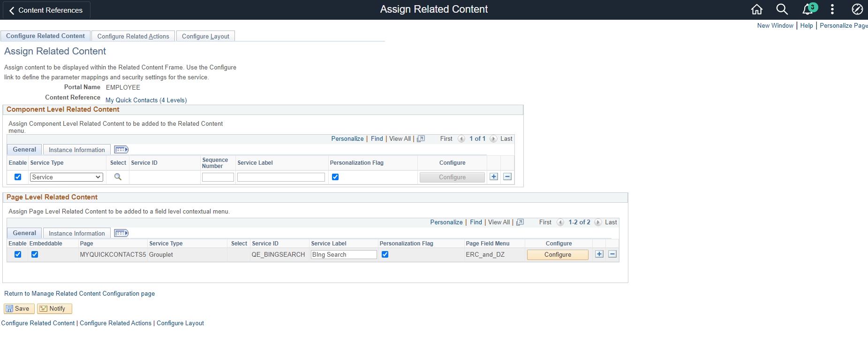Delete the MYQUICKCONTACTS5 page level row

612,254
